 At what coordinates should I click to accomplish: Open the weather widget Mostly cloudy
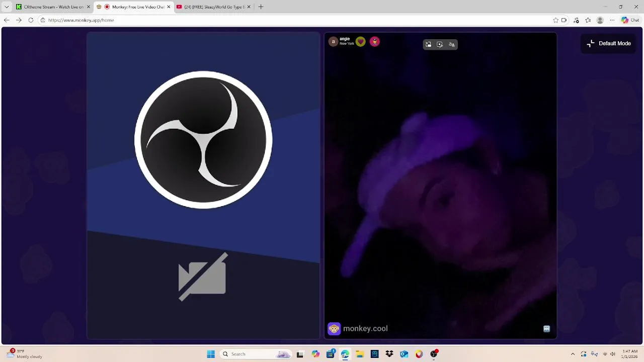click(x=25, y=354)
